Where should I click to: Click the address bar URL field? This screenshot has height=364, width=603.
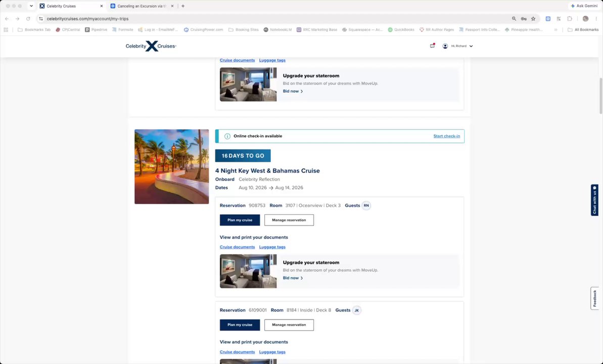(277, 19)
